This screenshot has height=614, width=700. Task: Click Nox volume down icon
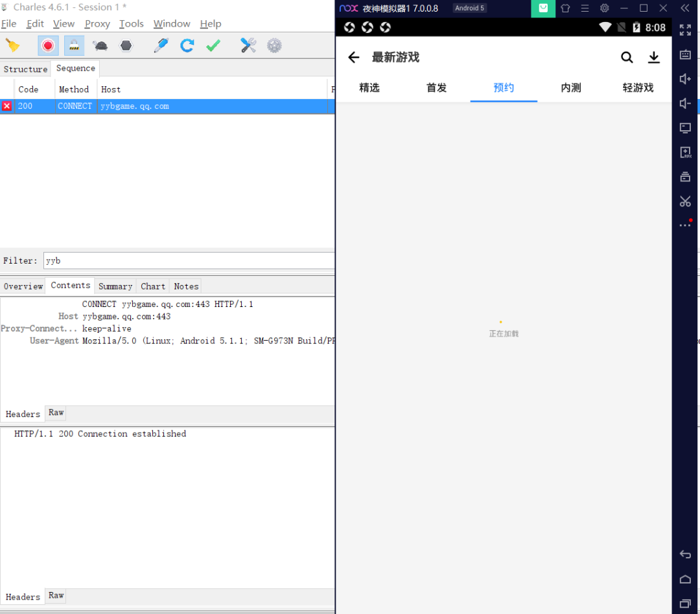(x=685, y=104)
